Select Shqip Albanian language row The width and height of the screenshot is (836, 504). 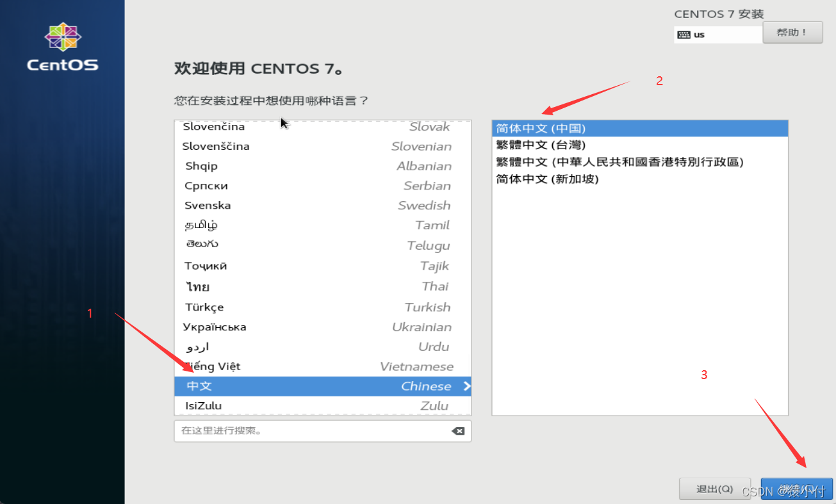(x=323, y=166)
